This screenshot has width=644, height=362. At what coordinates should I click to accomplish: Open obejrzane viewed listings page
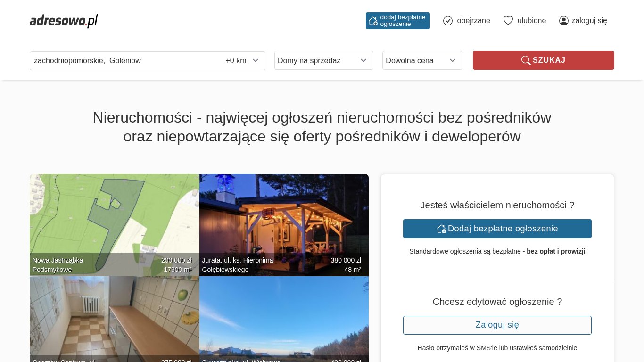point(473,21)
